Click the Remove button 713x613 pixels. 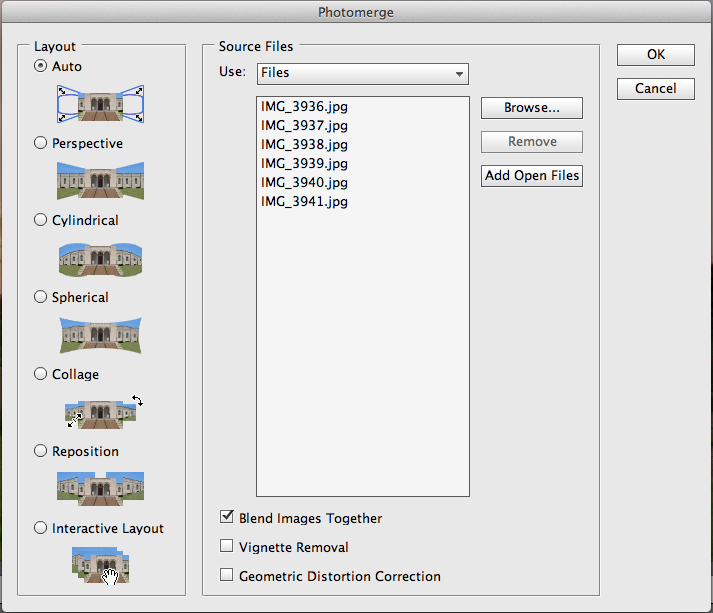pyautogui.click(x=532, y=142)
